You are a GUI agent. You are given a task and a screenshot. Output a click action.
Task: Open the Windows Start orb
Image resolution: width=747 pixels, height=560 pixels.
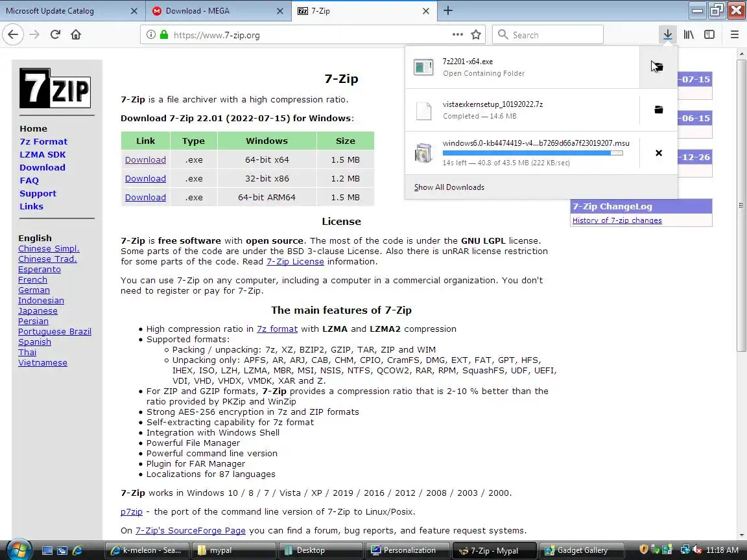pos(18,550)
